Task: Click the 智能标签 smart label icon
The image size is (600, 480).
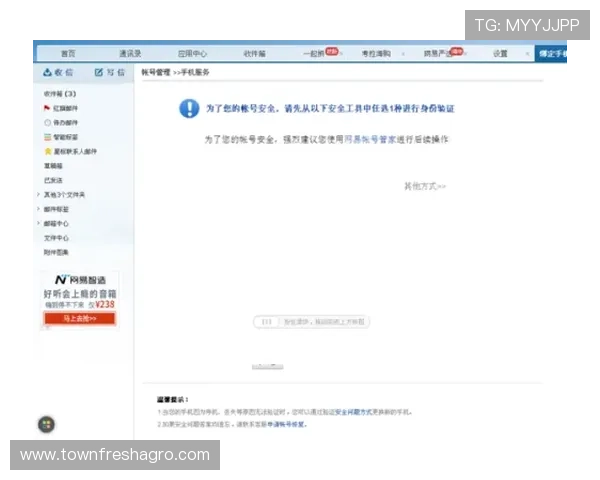Action: [47, 137]
